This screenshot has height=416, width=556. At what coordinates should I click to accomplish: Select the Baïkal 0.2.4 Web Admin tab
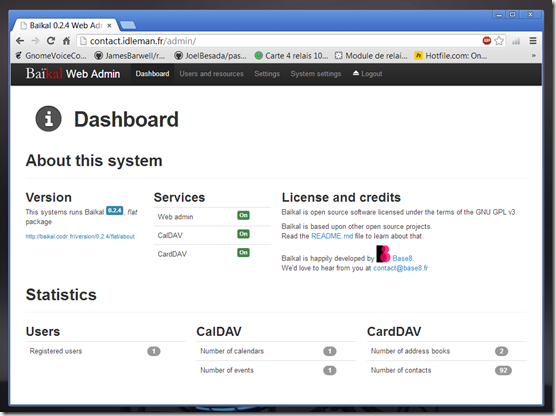point(66,26)
